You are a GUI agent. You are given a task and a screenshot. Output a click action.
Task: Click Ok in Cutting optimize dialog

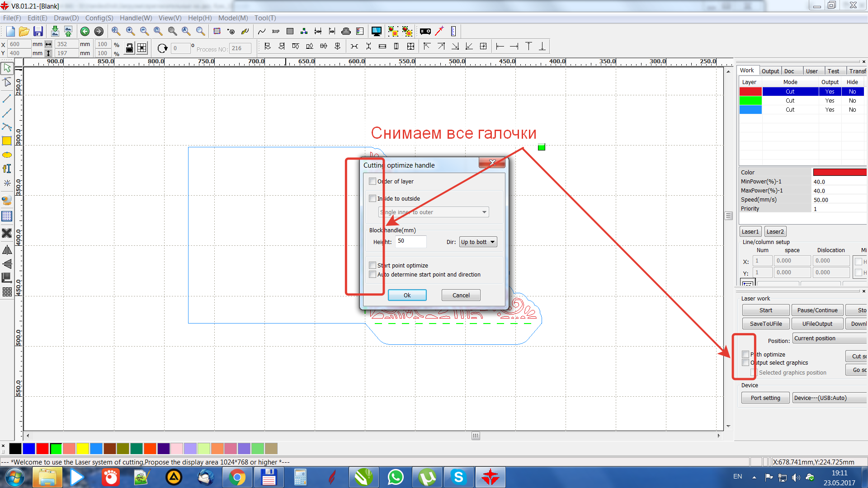[x=407, y=295]
